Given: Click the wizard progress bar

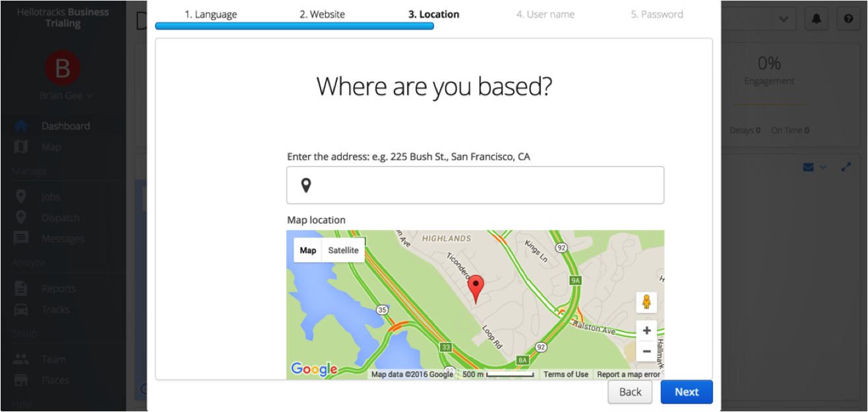Looking at the screenshot, I should [294, 26].
